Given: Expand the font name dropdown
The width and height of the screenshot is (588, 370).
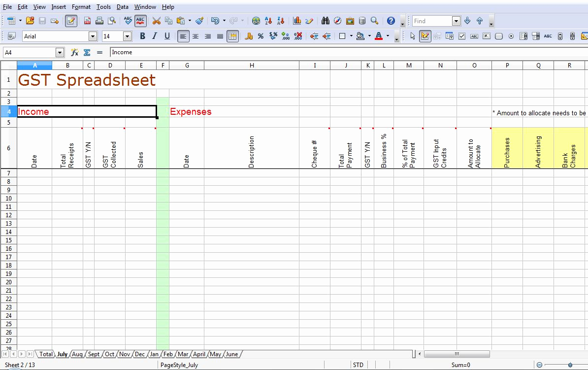Looking at the screenshot, I should (x=93, y=36).
